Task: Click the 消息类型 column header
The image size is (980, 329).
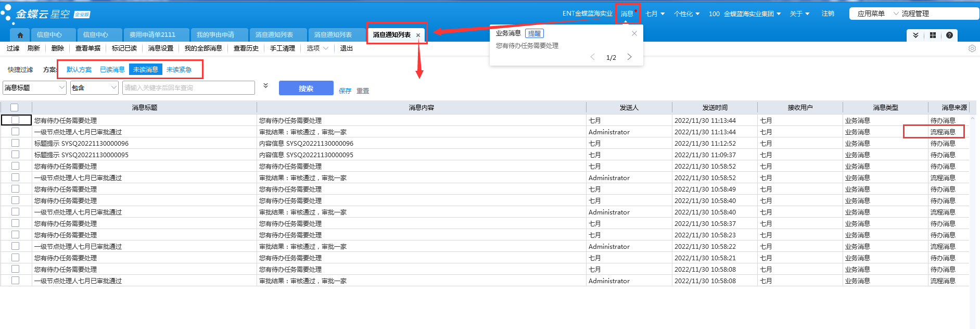Action: tap(886, 107)
